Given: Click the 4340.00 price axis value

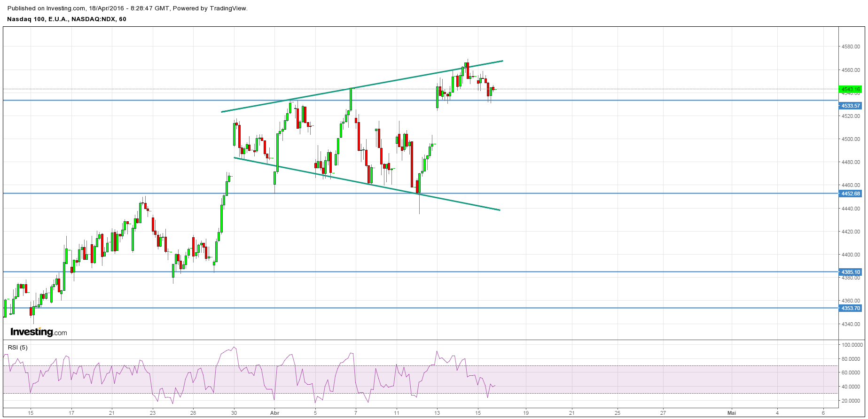Looking at the screenshot, I should (x=851, y=324).
